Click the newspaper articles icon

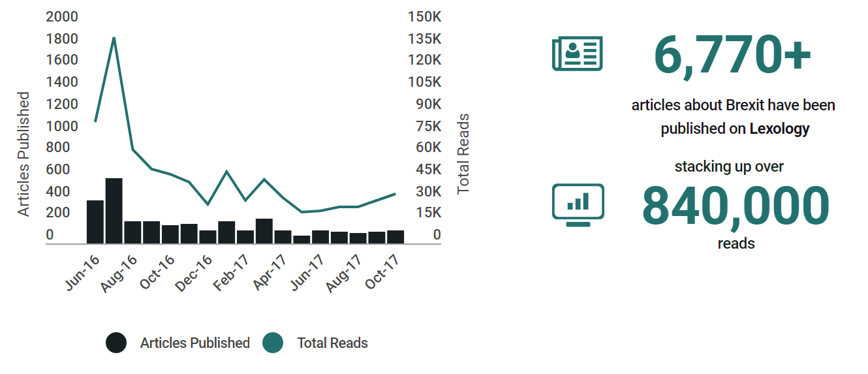click(x=577, y=54)
